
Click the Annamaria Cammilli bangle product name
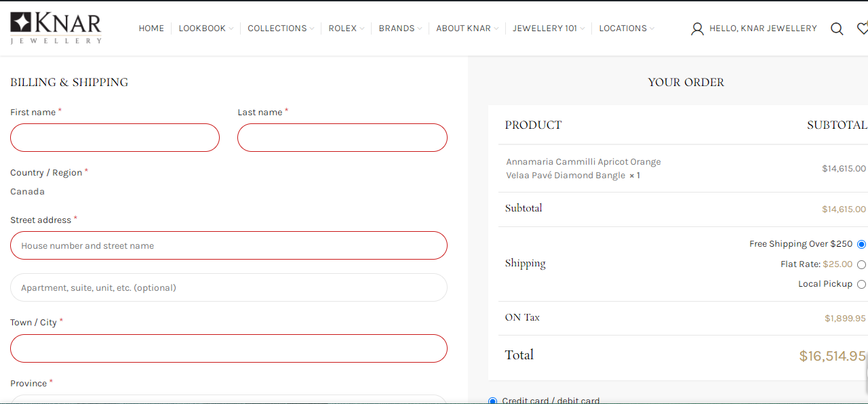coord(583,169)
